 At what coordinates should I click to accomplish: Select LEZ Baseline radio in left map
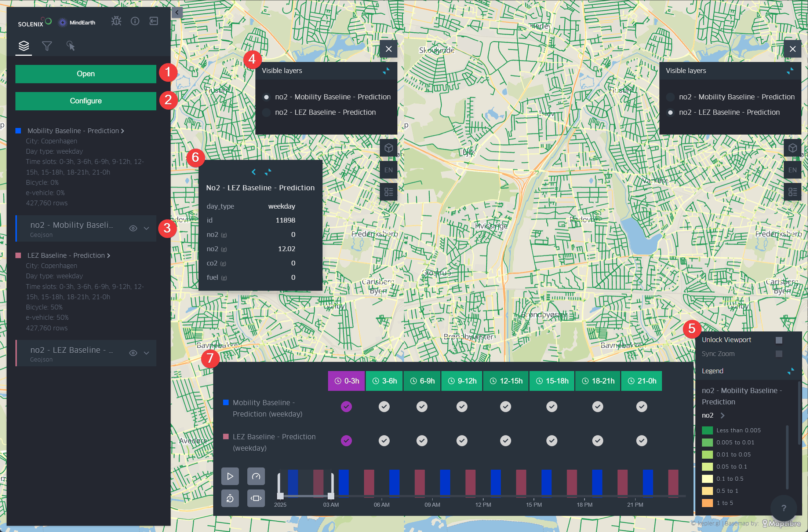[267, 113]
